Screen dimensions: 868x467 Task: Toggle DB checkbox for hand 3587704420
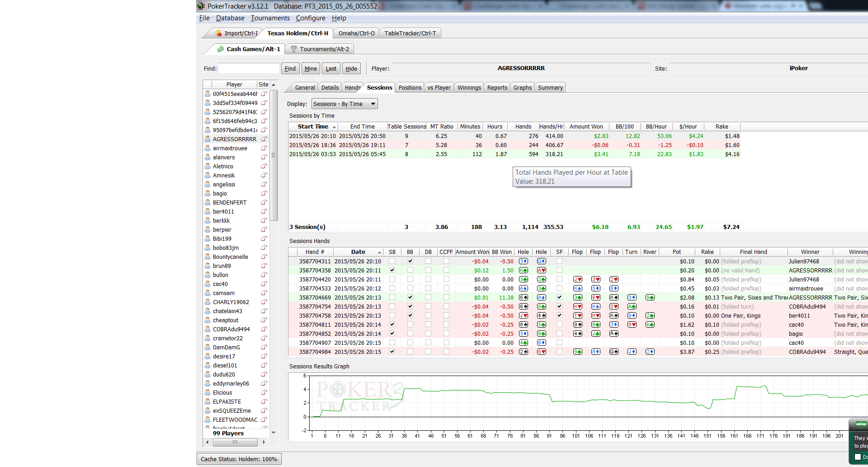click(428, 279)
